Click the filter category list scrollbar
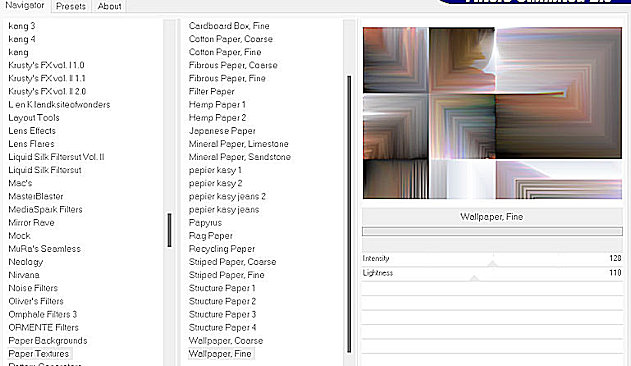631x366 pixels. pos(169,230)
